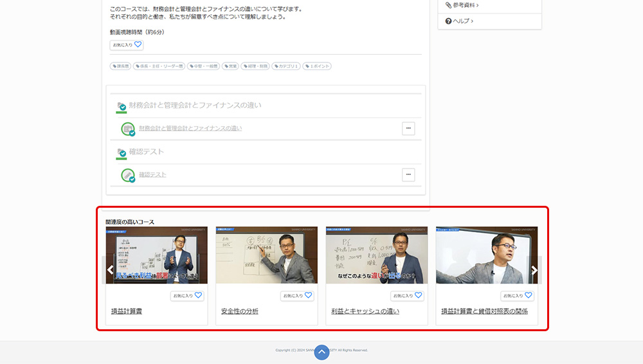Open the 参考資料 sidebar link
Viewport: 643px width, 364px height.
(466, 5)
